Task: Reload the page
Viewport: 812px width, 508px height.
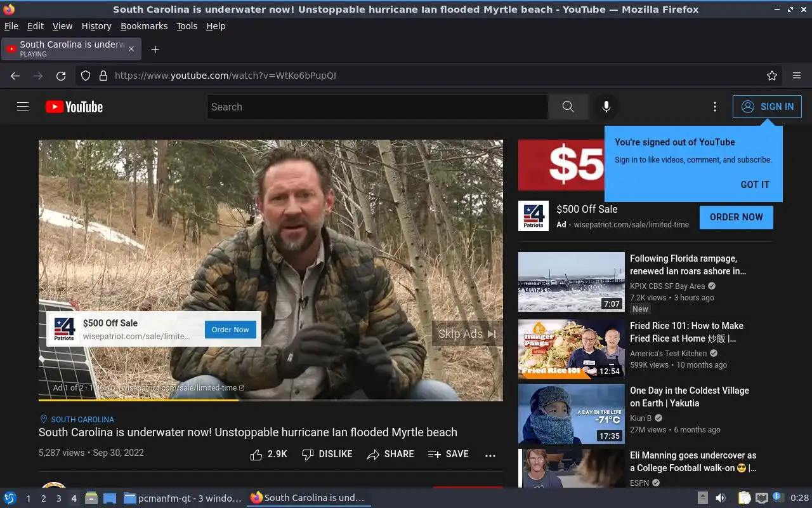Action: point(61,76)
